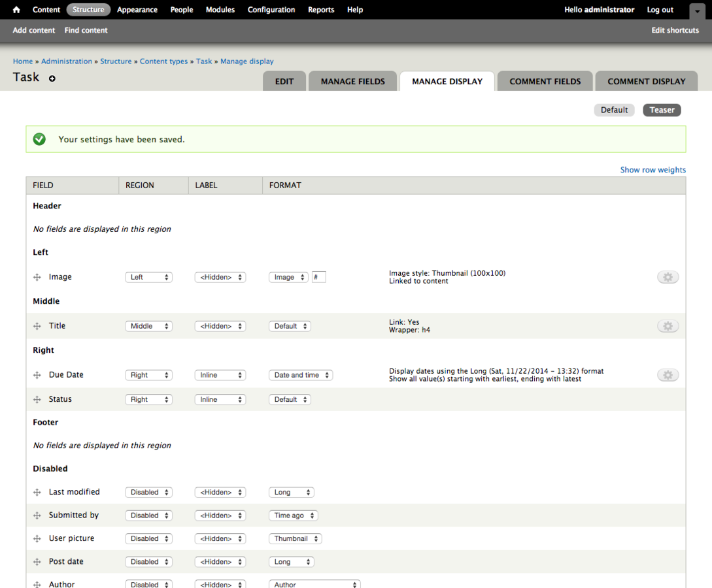Switch to the Comment Fields tab
The image size is (712, 588).
(x=545, y=81)
